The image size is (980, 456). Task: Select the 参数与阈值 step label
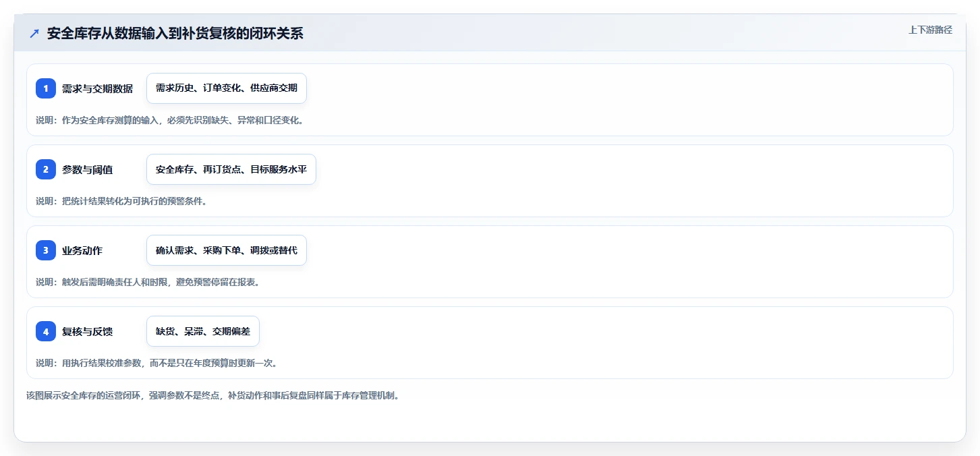pyautogui.click(x=87, y=169)
